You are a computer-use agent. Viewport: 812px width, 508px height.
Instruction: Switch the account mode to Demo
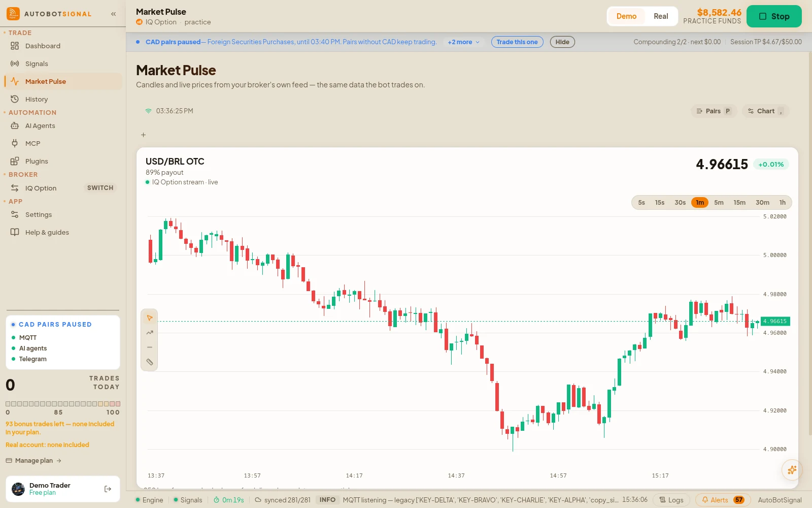626,16
